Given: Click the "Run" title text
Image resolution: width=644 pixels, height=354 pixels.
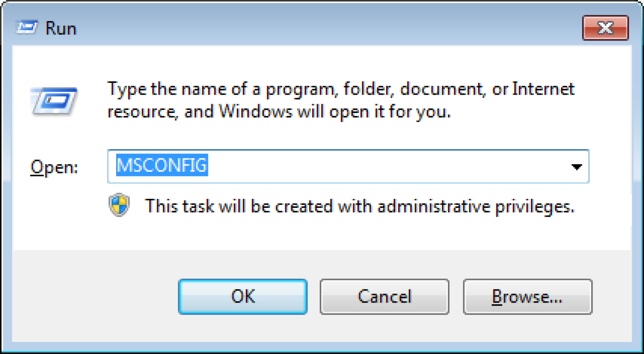Looking at the screenshot, I should point(61,28).
